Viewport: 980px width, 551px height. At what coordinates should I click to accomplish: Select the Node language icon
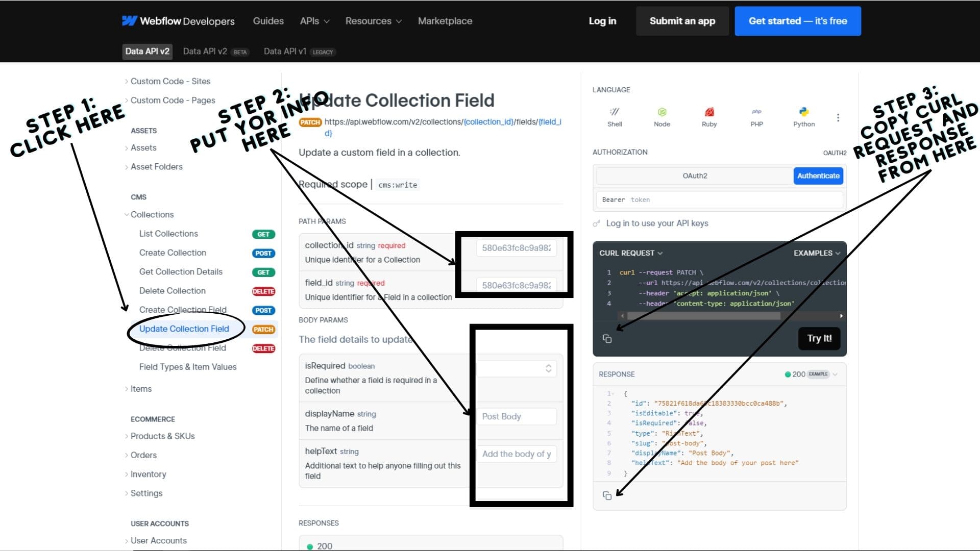click(x=662, y=112)
